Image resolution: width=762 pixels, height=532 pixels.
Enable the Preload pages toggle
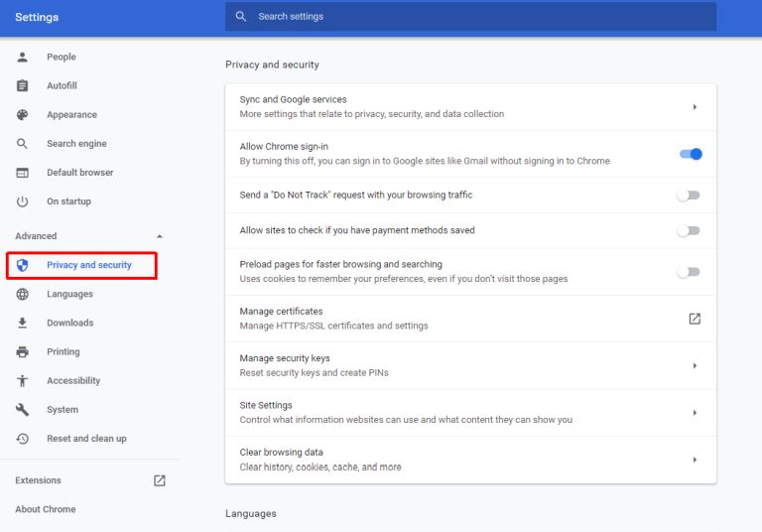point(689,272)
